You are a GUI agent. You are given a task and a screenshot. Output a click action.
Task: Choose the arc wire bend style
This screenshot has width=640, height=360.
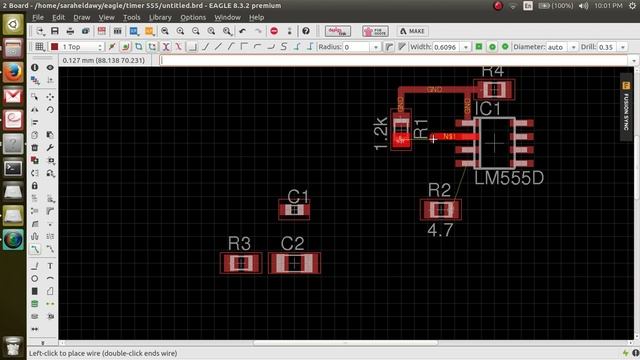[x=257, y=47]
